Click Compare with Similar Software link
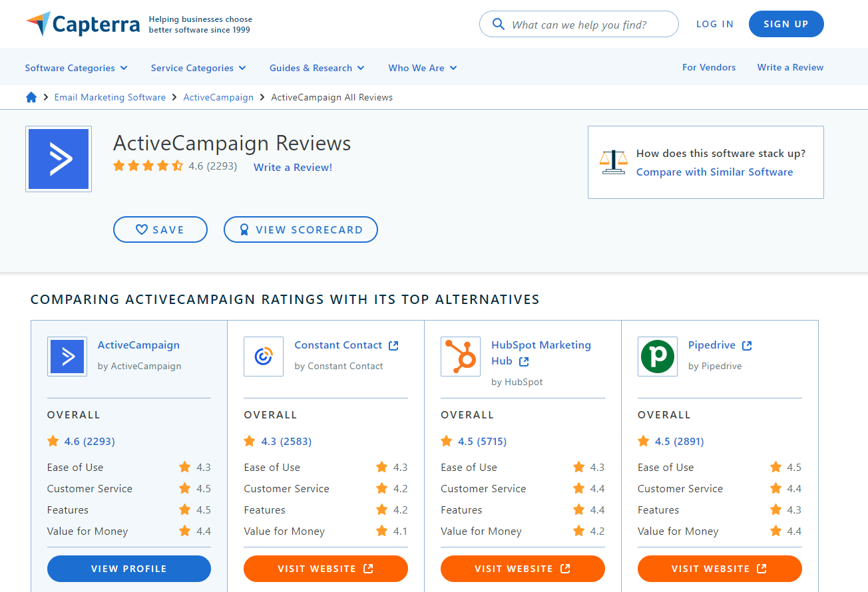Image resolution: width=868 pixels, height=592 pixels. (714, 172)
